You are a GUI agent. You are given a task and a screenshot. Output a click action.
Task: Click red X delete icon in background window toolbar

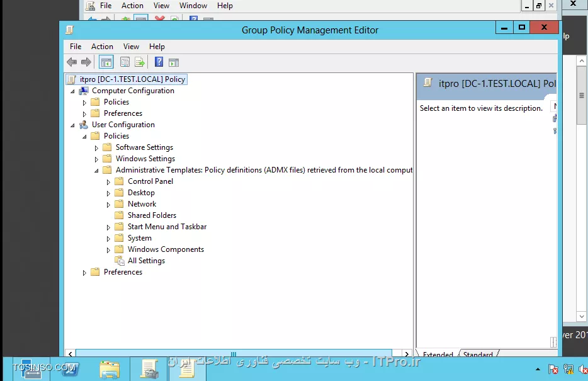pos(160,18)
